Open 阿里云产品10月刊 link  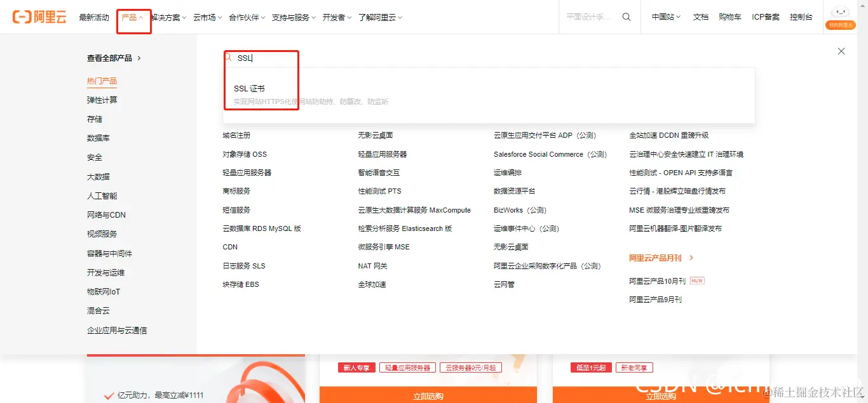[x=657, y=281]
